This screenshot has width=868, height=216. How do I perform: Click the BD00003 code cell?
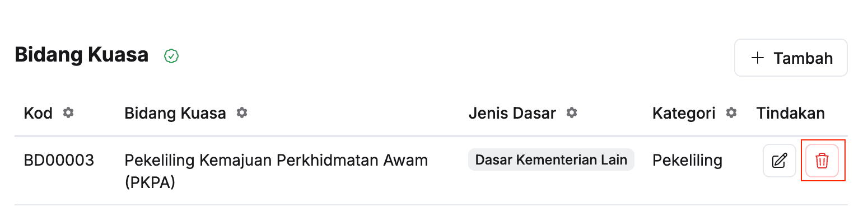(59, 161)
